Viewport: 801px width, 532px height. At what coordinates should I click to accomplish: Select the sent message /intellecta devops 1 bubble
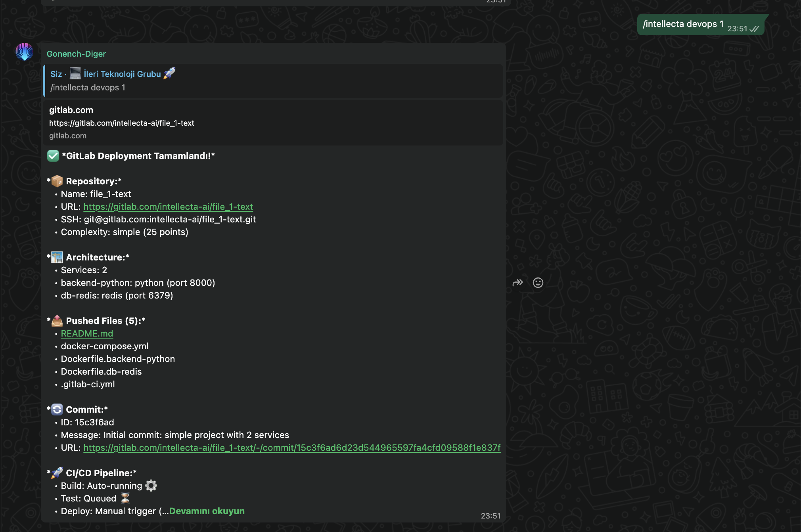(701, 25)
